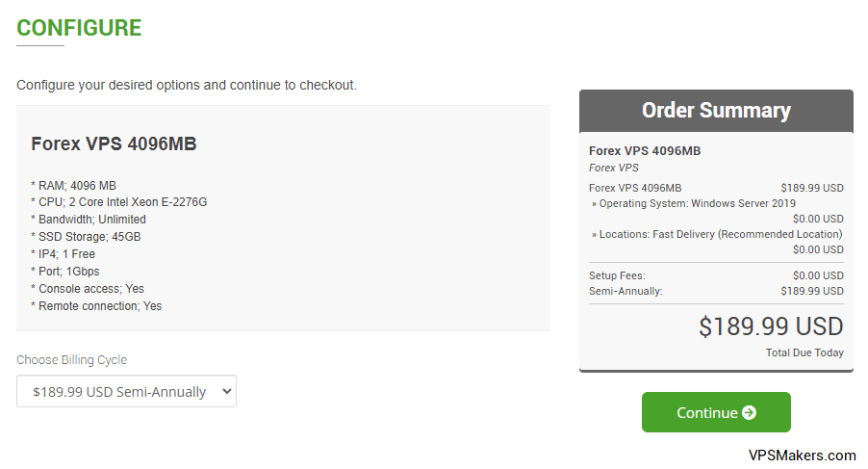
Task: Click the italic Forex VPS category in summary
Action: click(613, 168)
